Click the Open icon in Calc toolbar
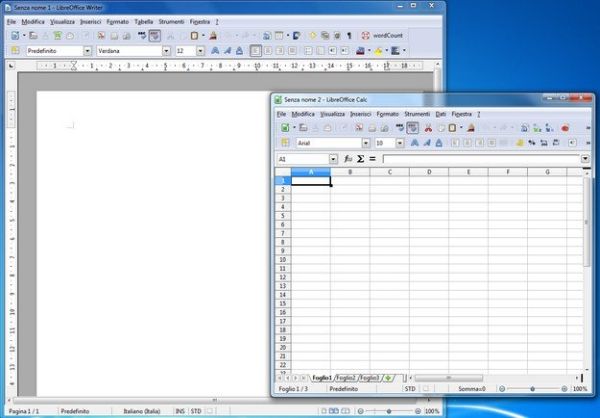Image resolution: width=600 pixels, height=418 pixels. pos(303,128)
